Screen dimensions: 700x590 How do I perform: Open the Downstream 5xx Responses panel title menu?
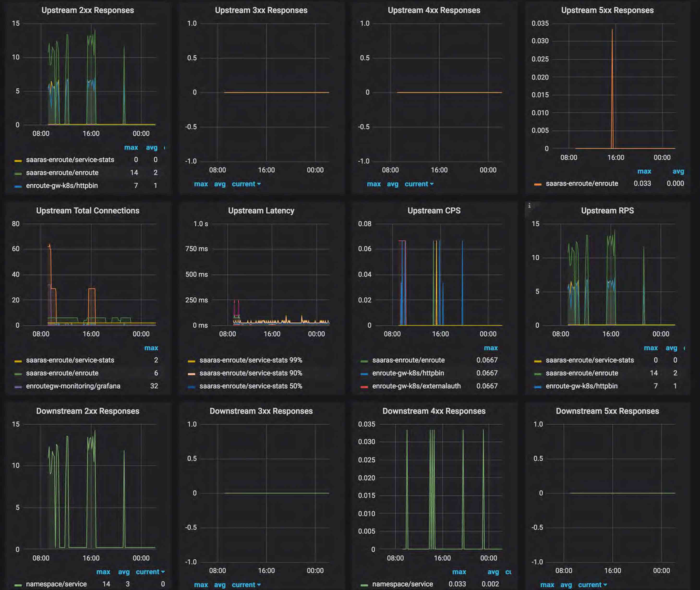pyautogui.click(x=607, y=411)
